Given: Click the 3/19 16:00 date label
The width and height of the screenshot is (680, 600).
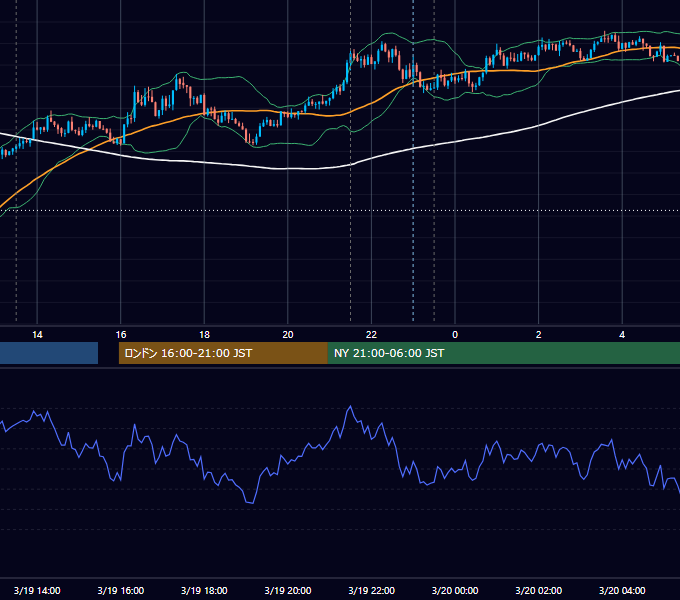Looking at the screenshot, I should [121, 590].
